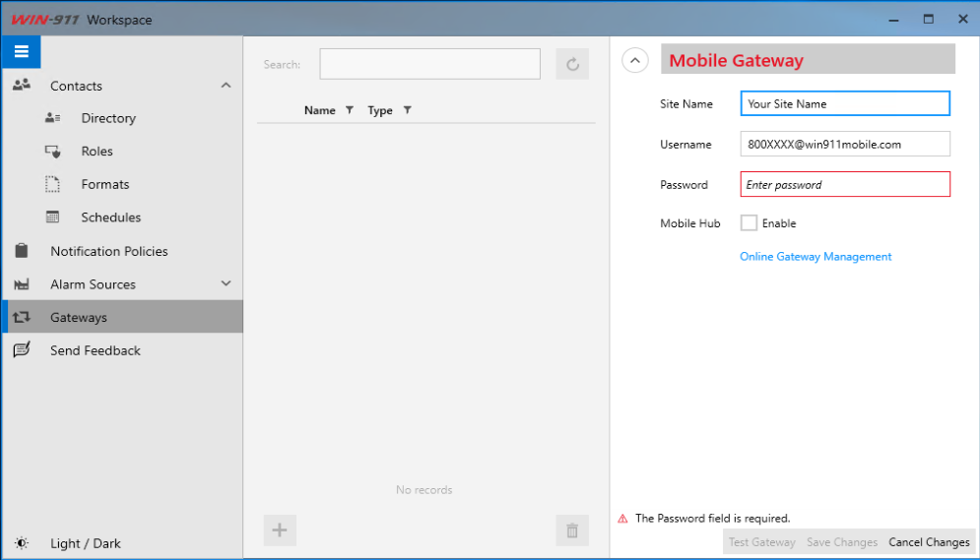Click the Gateways arrows icon

coord(22,317)
